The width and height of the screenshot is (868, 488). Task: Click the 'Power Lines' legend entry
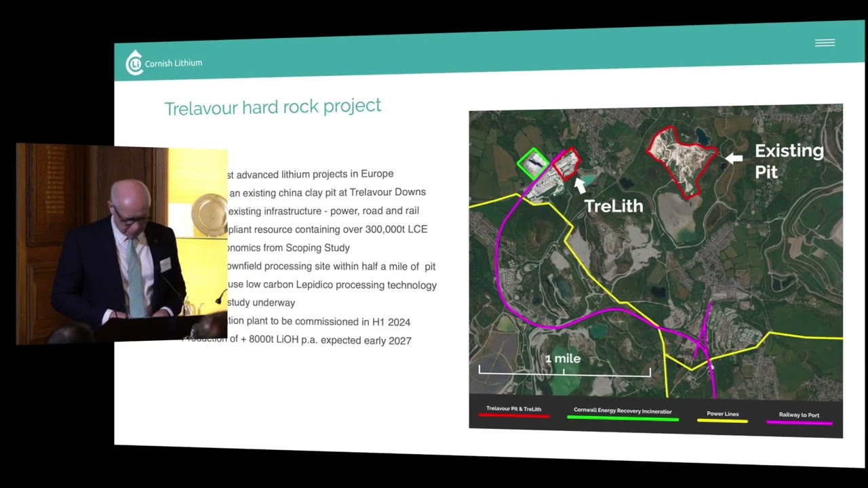[723, 413]
